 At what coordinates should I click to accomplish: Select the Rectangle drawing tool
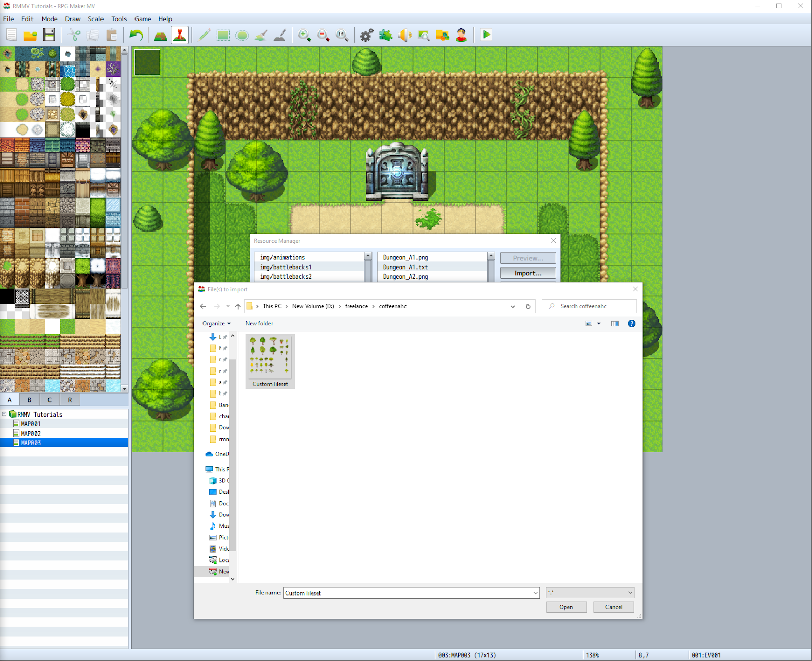(x=223, y=35)
